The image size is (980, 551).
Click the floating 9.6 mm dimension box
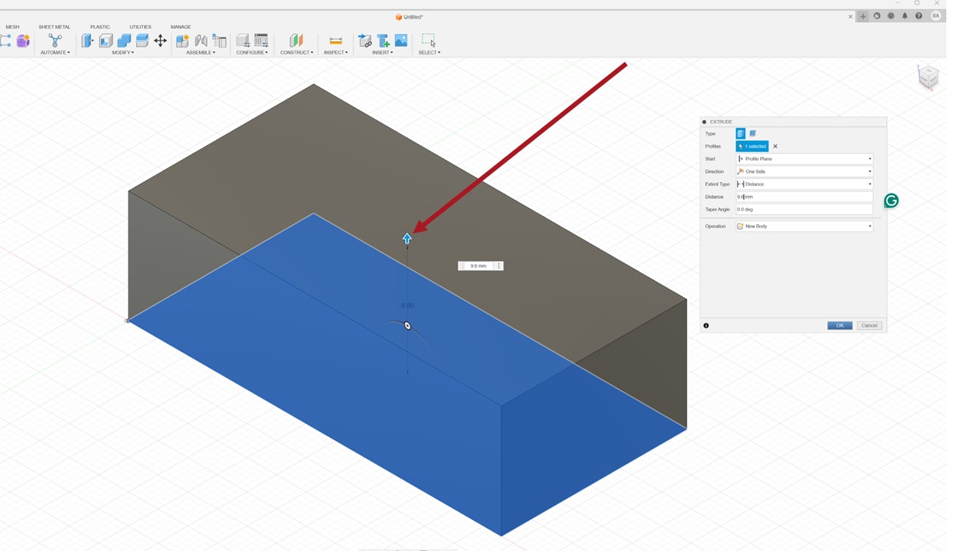(477, 266)
